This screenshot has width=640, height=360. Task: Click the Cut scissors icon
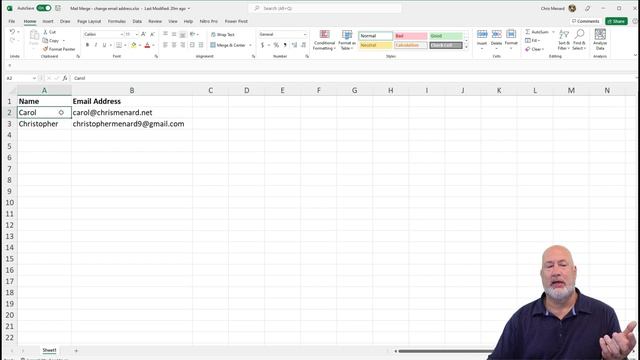[46, 32]
